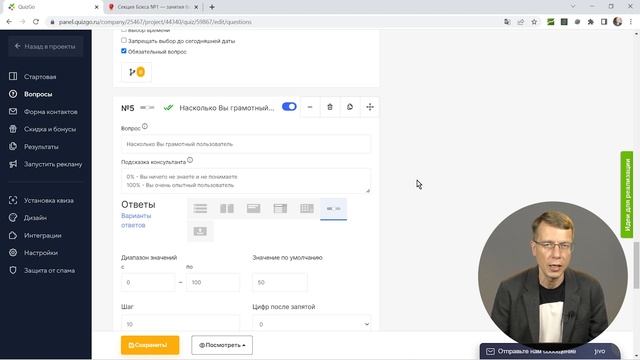
Task: Open Chrome's three-dot menu
Action: pos(631,22)
